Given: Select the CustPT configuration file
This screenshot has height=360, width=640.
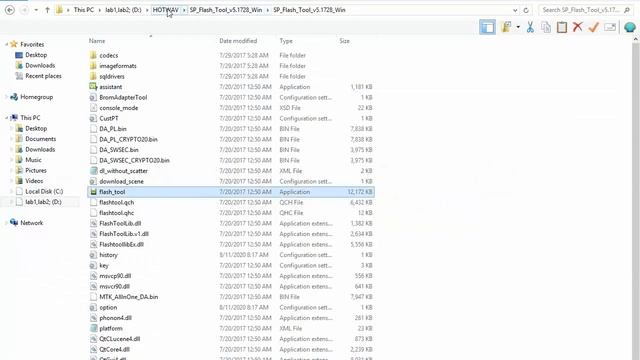Looking at the screenshot, I should coord(231,118).
